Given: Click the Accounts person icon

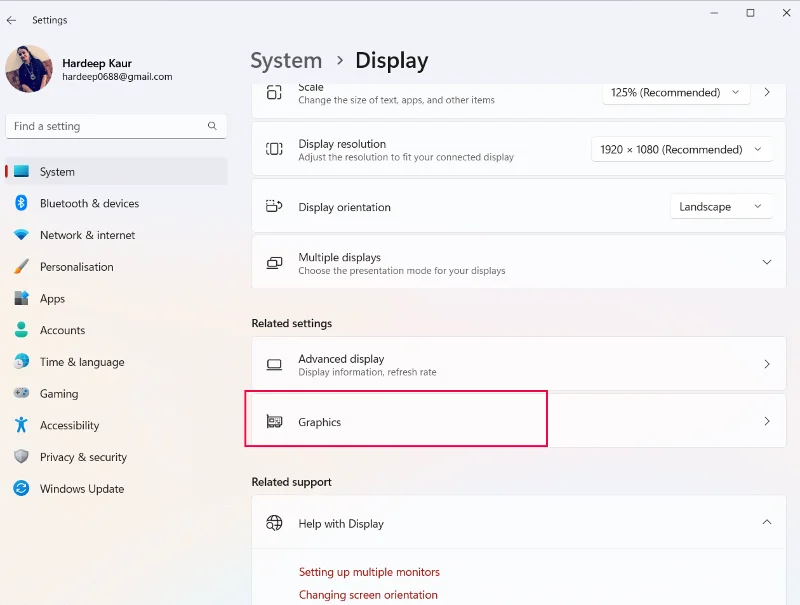Looking at the screenshot, I should pos(21,330).
